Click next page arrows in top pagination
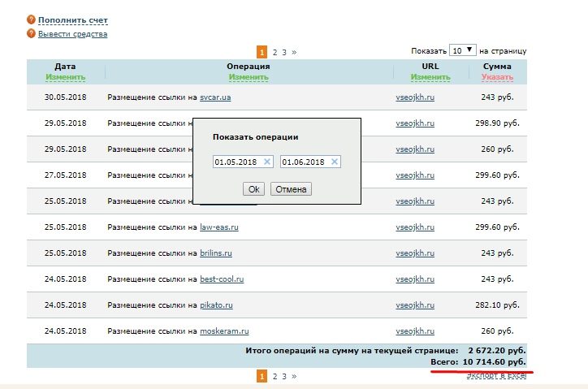 [x=294, y=51]
